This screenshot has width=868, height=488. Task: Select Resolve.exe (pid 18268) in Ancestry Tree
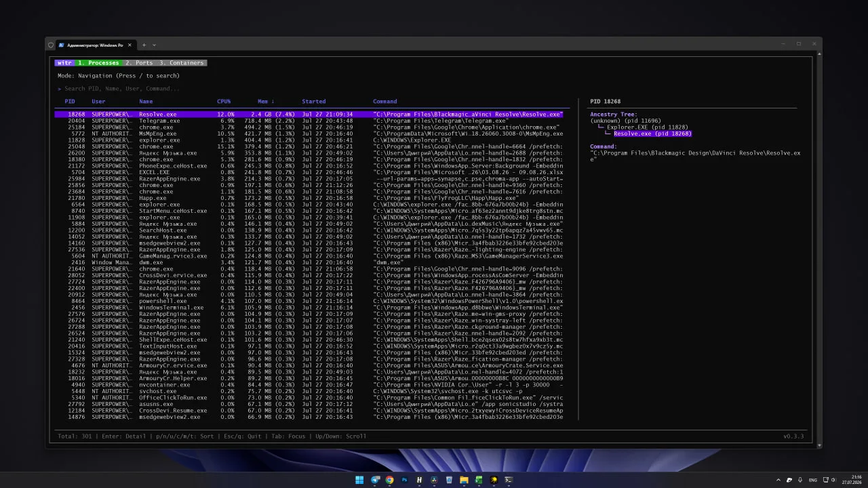pos(652,134)
